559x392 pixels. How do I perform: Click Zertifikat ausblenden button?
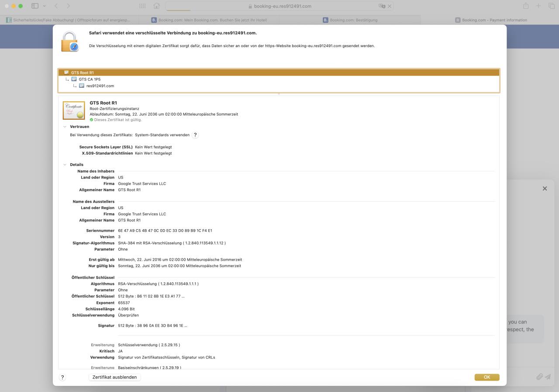(x=114, y=377)
